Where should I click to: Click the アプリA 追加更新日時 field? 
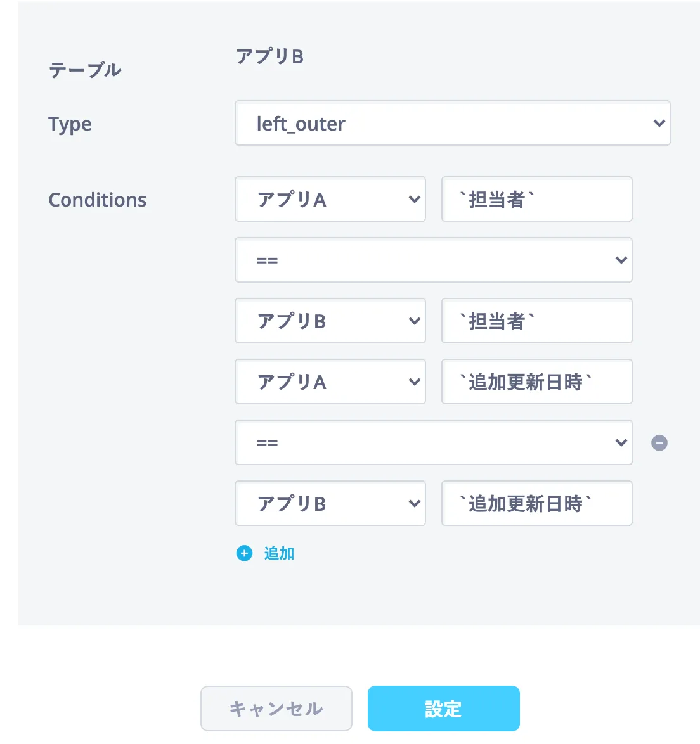[x=536, y=382]
